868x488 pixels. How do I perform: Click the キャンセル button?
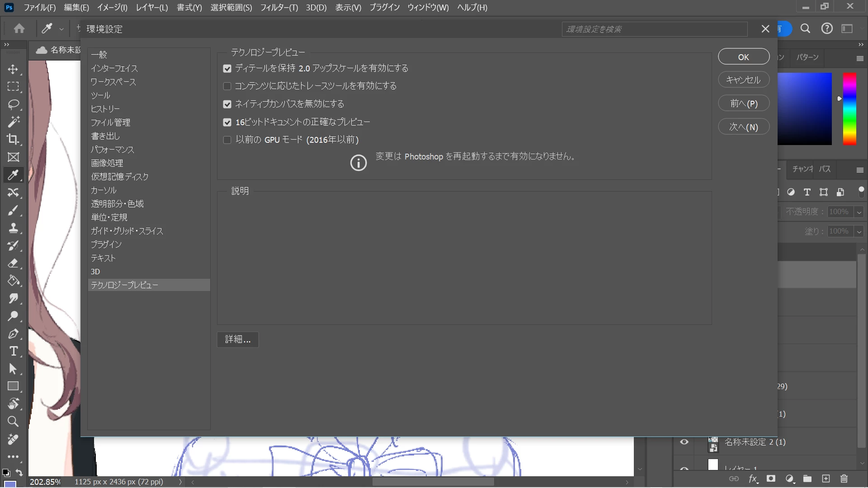743,80
